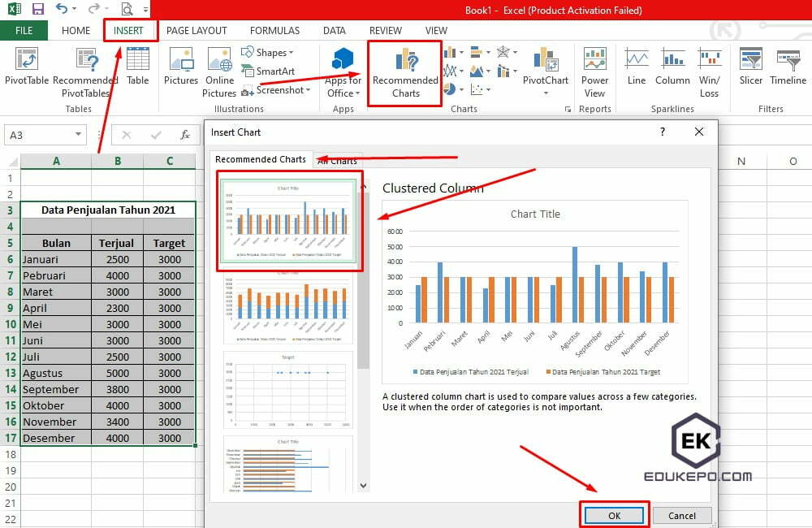Image resolution: width=812 pixels, height=528 pixels.
Task: Insert a Slicer filter
Action: tap(750, 71)
